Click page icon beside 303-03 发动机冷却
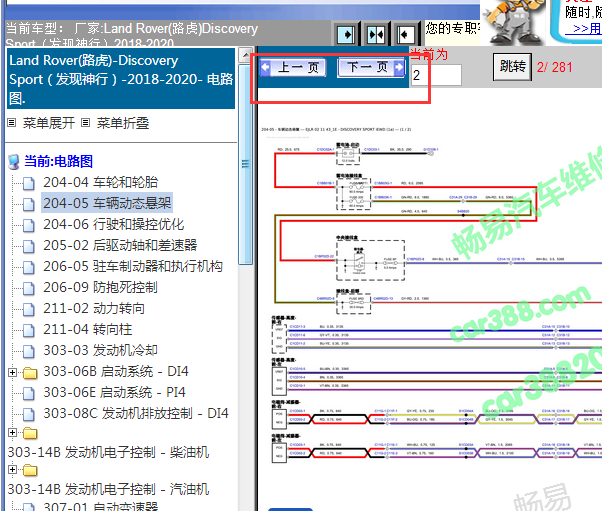 coord(28,351)
